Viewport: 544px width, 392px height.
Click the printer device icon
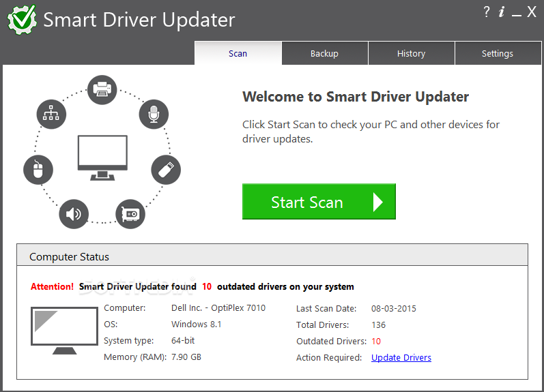pyautogui.click(x=102, y=90)
